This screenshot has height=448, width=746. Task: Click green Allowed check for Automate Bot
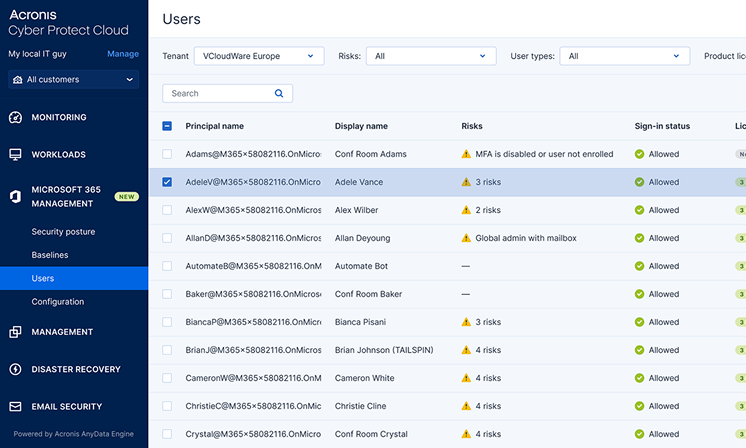[639, 266]
